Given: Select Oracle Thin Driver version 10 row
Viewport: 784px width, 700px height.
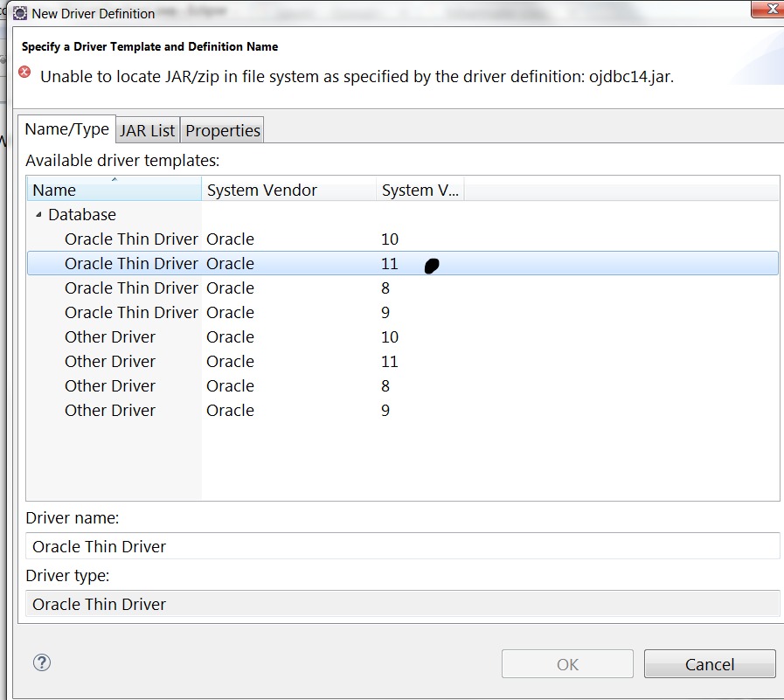Looking at the screenshot, I should 403,239.
